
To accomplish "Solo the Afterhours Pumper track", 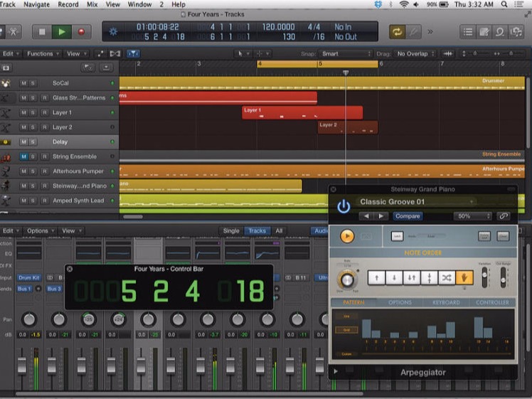I will [x=33, y=171].
